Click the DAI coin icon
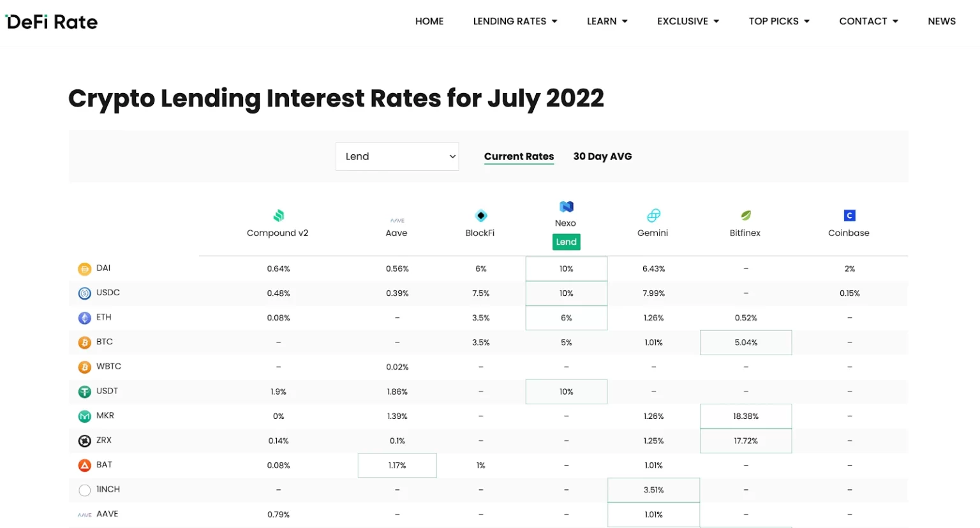Screen dimensions: 980x528 [85, 269]
